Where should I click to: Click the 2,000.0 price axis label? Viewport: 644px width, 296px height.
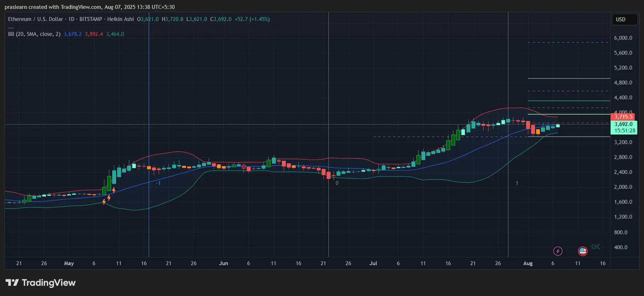coord(623,187)
